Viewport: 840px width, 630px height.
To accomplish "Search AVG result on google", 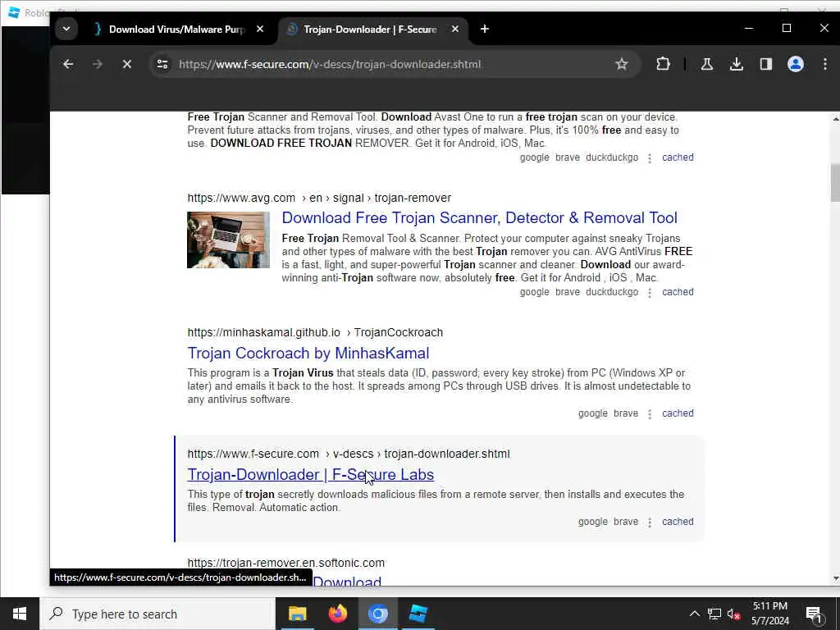I will coord(534,292).
